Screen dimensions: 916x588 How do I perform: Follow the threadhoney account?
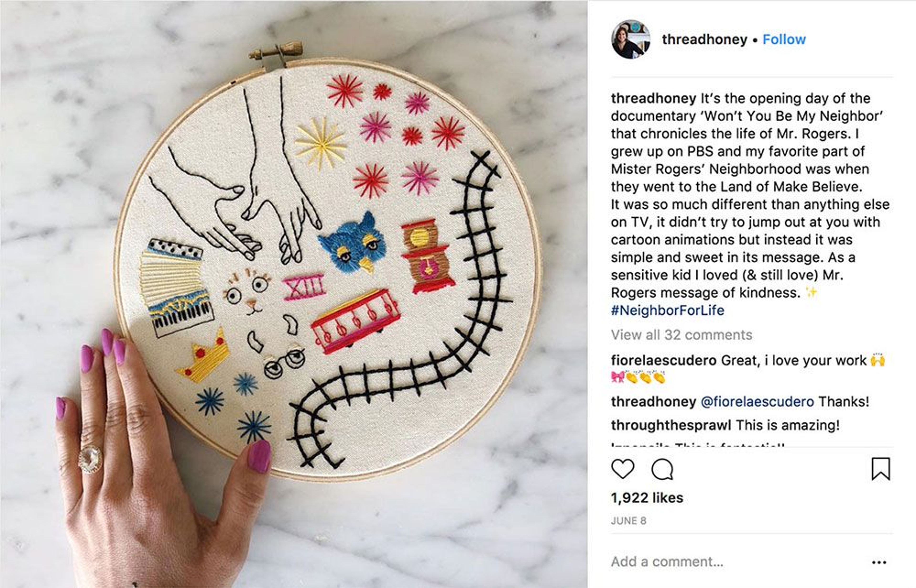point(784,39)
